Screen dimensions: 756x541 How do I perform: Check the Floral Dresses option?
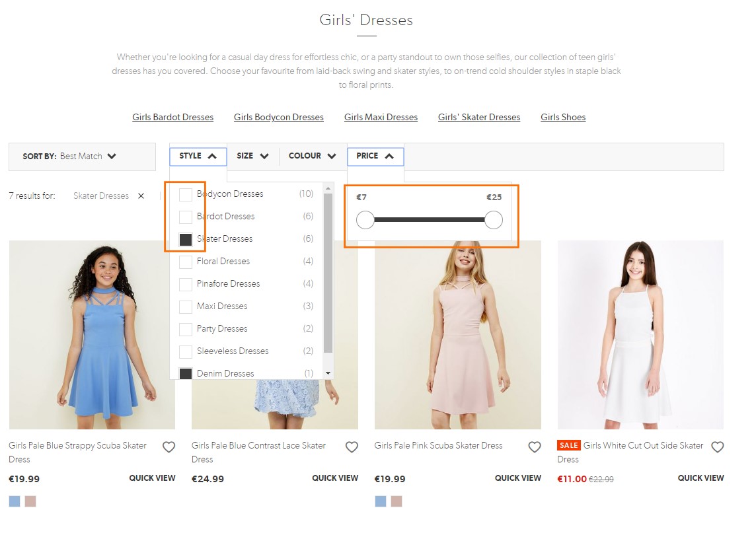pyautogui.click(x=186, y=262)
